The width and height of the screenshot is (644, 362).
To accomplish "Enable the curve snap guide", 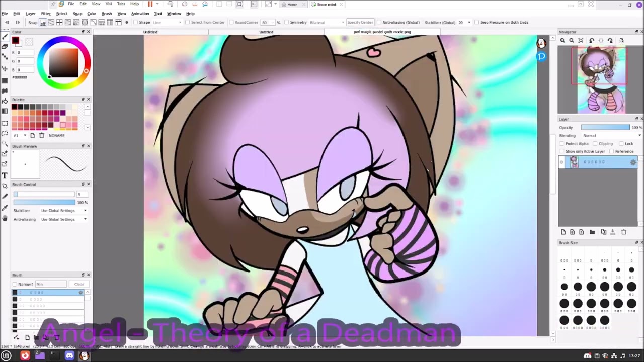I will point(93,22).
